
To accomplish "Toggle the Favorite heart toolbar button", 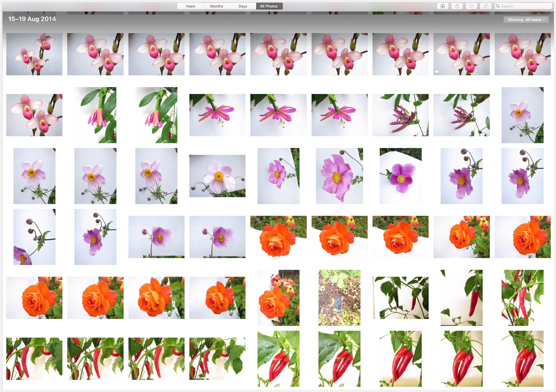I will click(471, 6).
